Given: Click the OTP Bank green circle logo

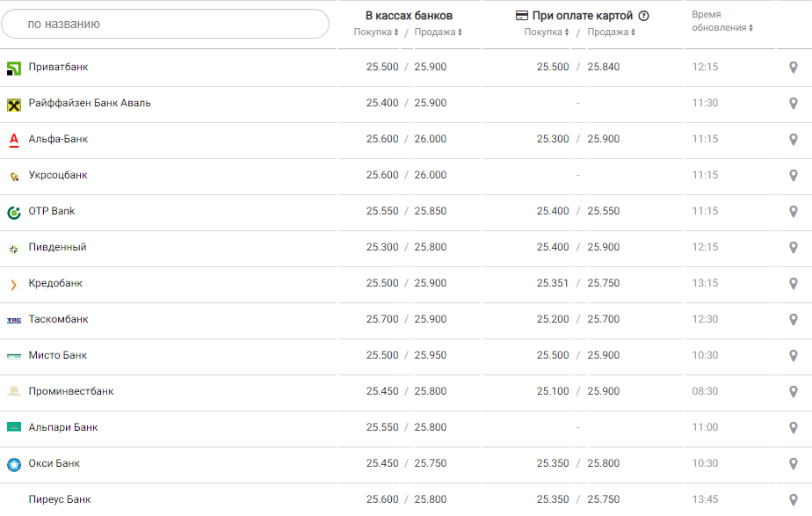Looking at the screenshot, I should pos(14,212).
